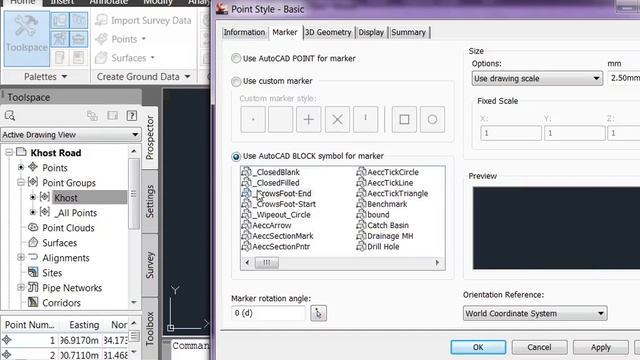Open Toolspace help question-mark icon
This screenshot has width=640, height=360.
click(x=131, y=116)
